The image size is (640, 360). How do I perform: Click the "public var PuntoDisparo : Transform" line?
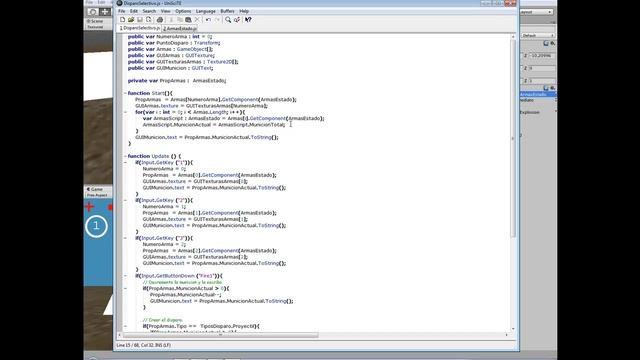(x=174, y=43)
